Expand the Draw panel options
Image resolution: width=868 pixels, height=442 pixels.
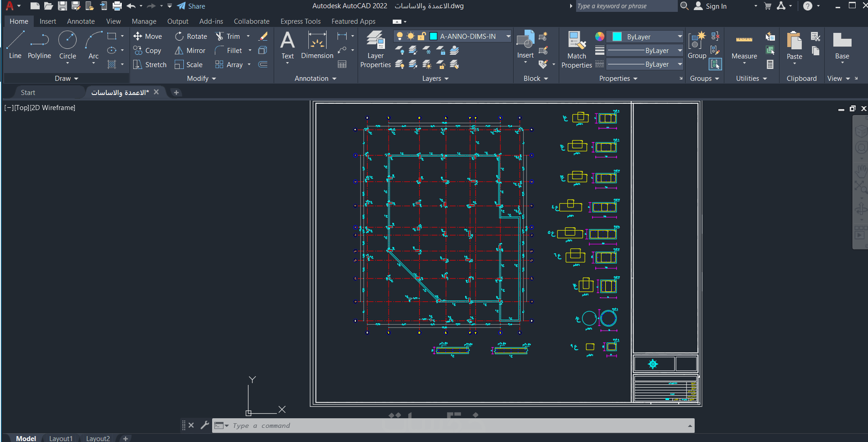click(67, 79)
